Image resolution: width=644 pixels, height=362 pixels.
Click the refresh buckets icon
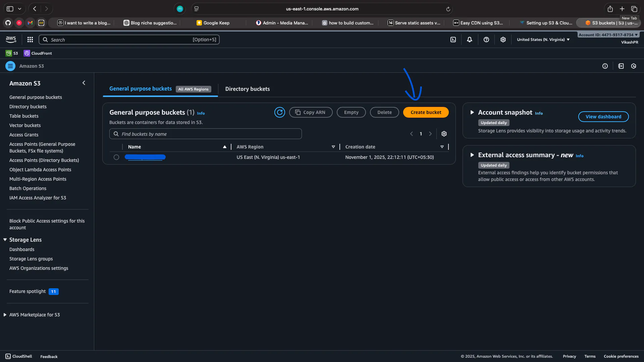279,112
